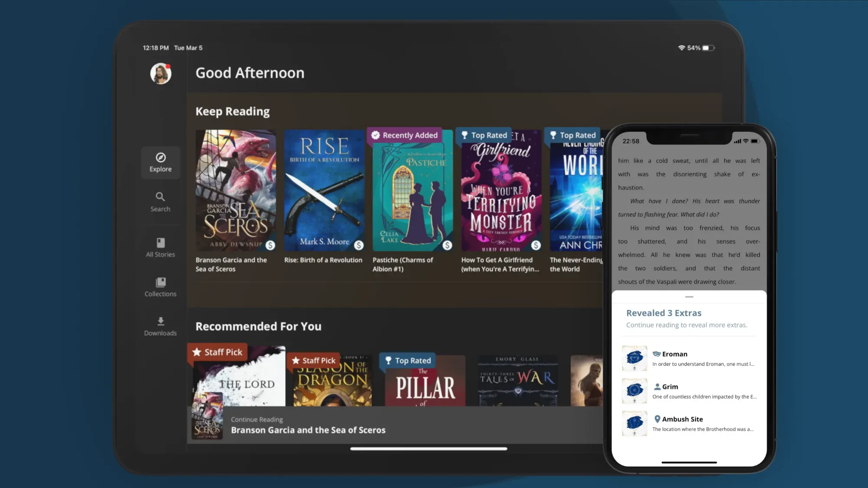The width and height of the screenshot is (868, 488).
Task: Tap the Staff Pick badge on The Lord
Action: pyautogui.click(x=217, y=352)
